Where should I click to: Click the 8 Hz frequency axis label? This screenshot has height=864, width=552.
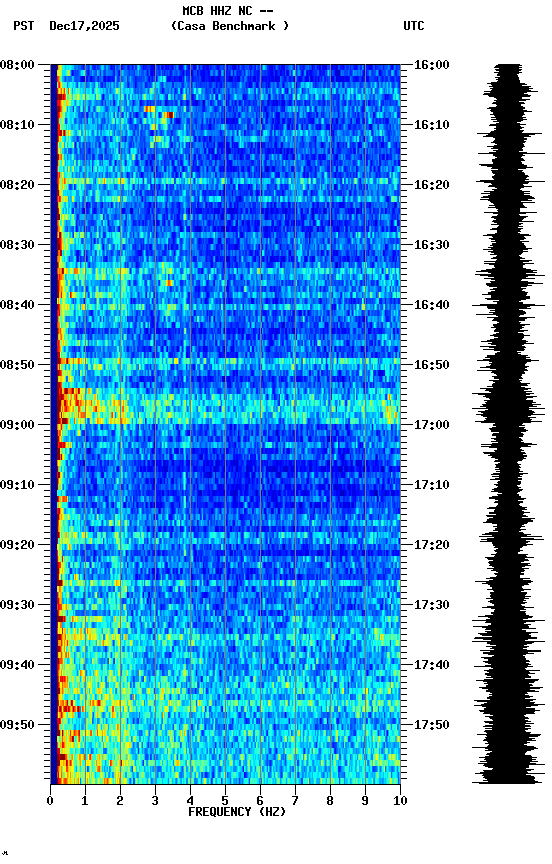coord(330,801)
